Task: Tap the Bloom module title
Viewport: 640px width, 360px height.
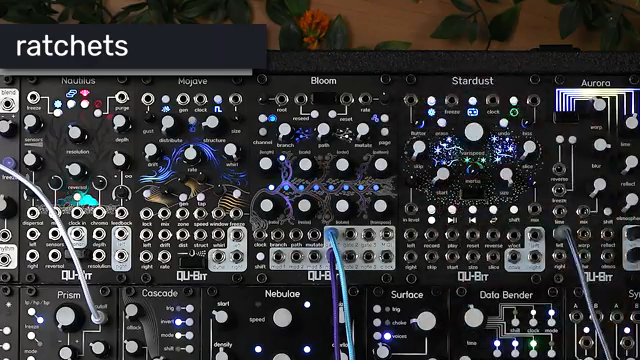Action: tap(324, 81)
